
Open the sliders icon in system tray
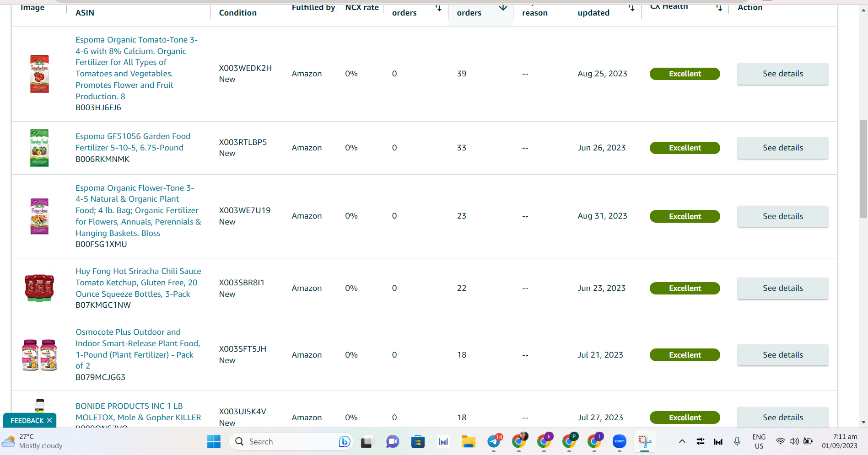tap(701, 441)
